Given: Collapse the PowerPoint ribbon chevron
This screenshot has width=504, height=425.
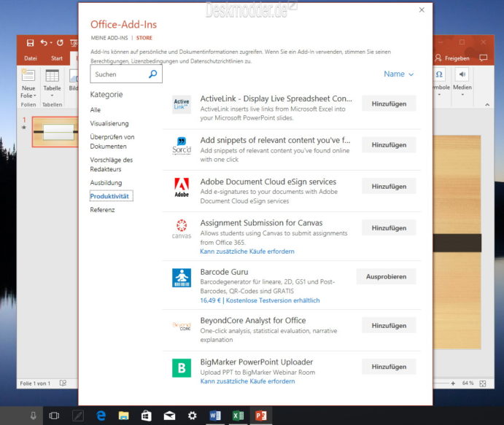Looking at the screenshot, I should [487, 105].
